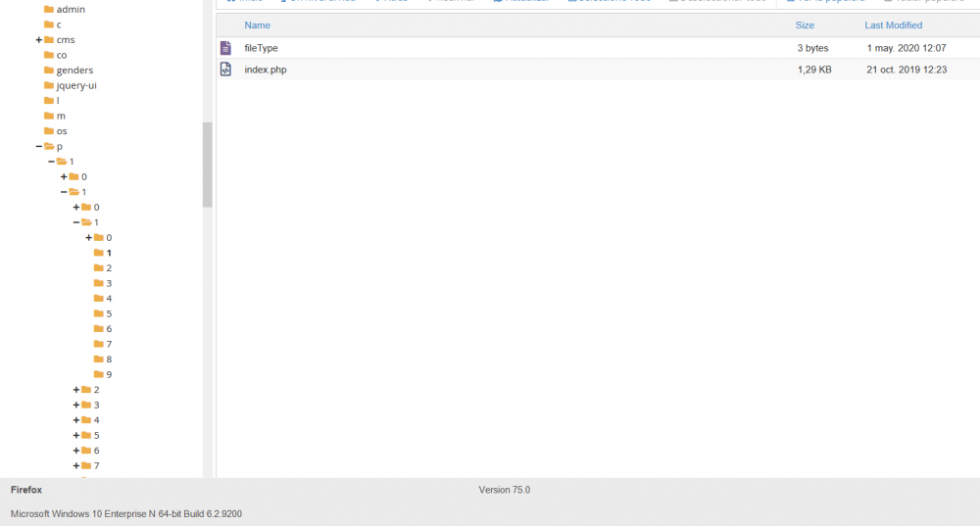This screenshot has height=526, width=980.
Task: Expand collapsed folder 7 with plus sign
Action: [x=76, y=465]
